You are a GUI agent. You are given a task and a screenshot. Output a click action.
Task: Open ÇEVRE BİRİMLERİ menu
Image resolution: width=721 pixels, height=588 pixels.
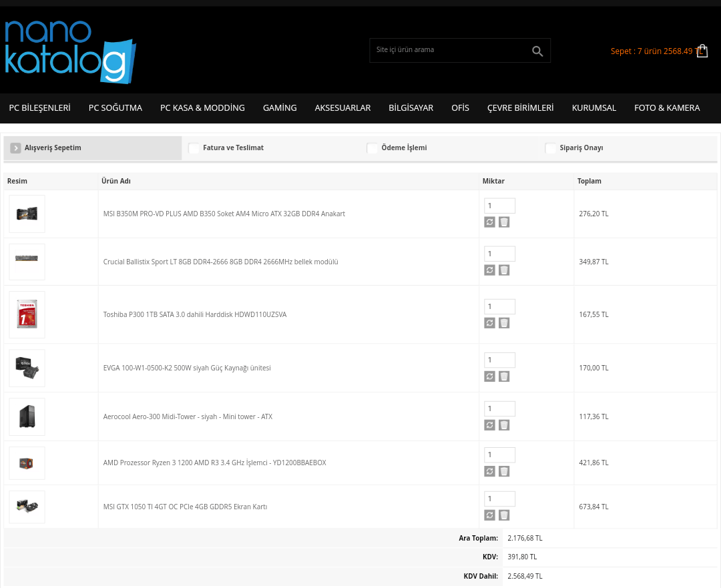pyautogui.click(x=521, y=108)
